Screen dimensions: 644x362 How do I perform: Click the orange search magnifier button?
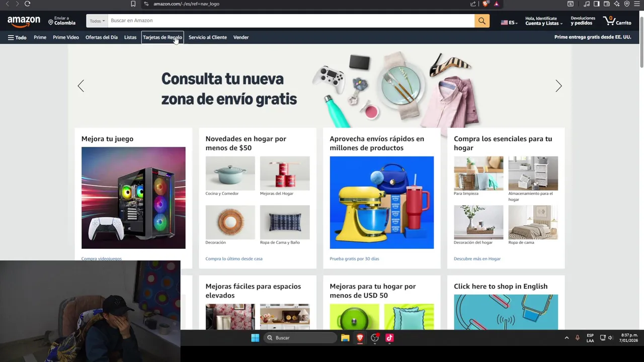tap(481, 21)
